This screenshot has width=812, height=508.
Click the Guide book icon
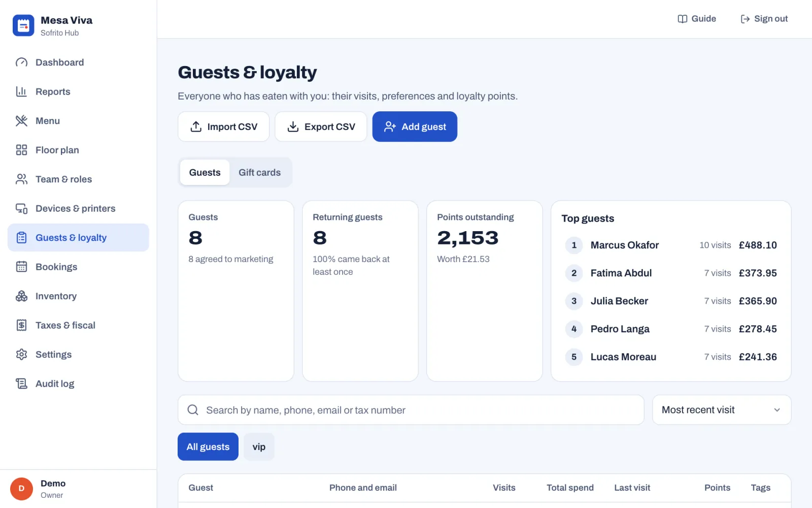[x=683, y=19]
